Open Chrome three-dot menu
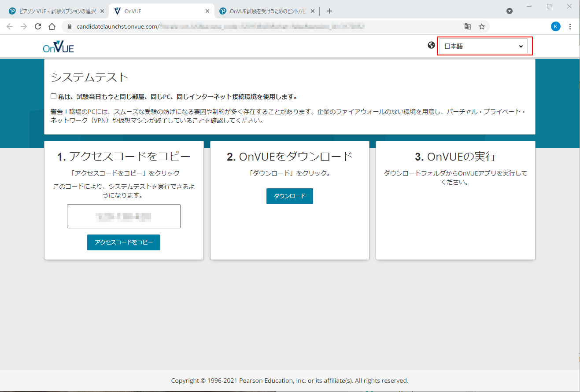The height and width of the screenshot is (392, 580). tap(570, 26)
